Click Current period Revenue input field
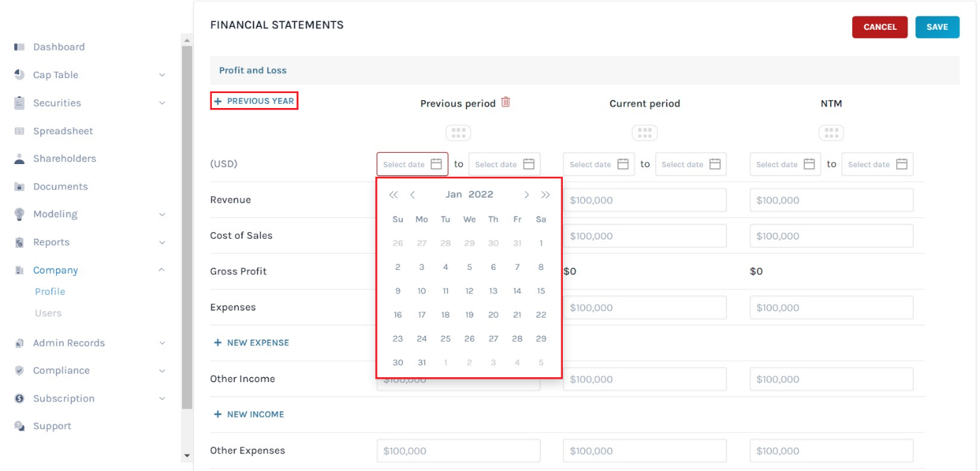The image size is (980, 471). [x=645, y=200]
